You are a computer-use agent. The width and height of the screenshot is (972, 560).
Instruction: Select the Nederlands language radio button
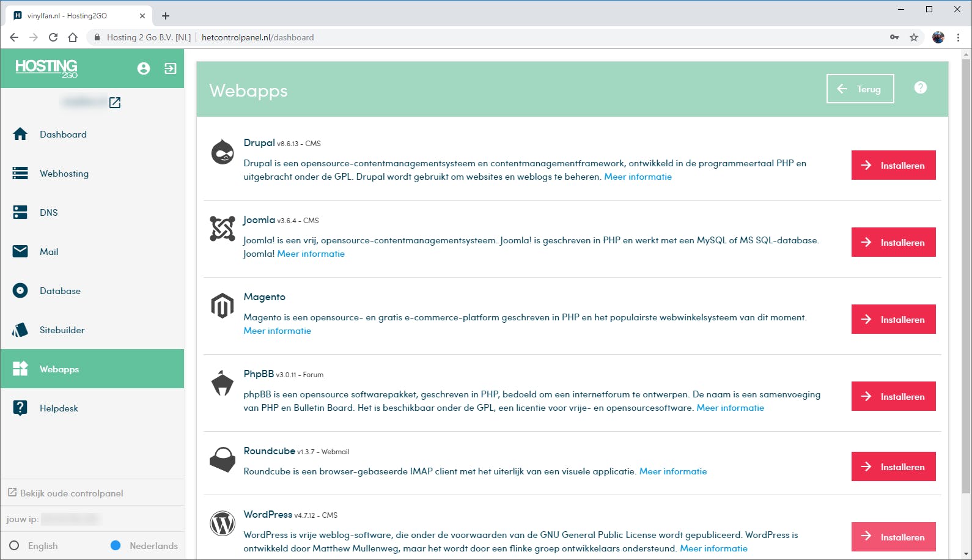click(x=116, y=545)
